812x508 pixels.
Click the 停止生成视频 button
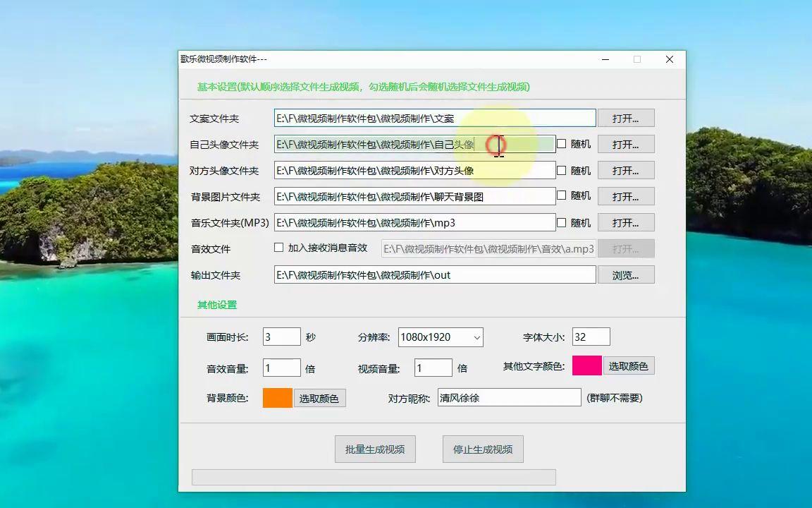(x=483, y=449)
